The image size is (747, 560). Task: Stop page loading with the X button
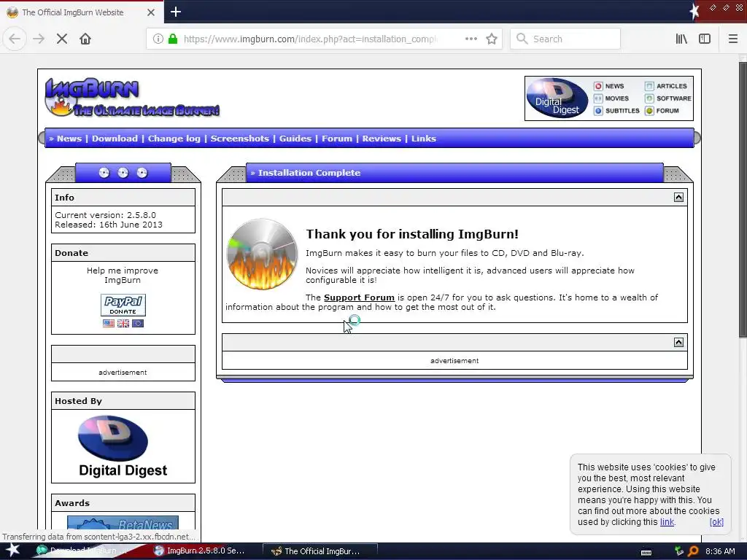click(x=62, y=39)
